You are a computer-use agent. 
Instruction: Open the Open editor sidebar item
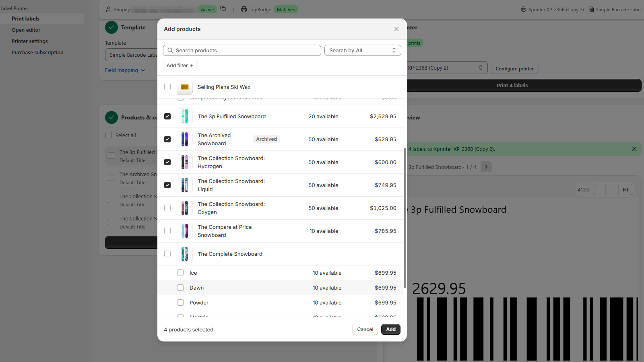[26, 30]
